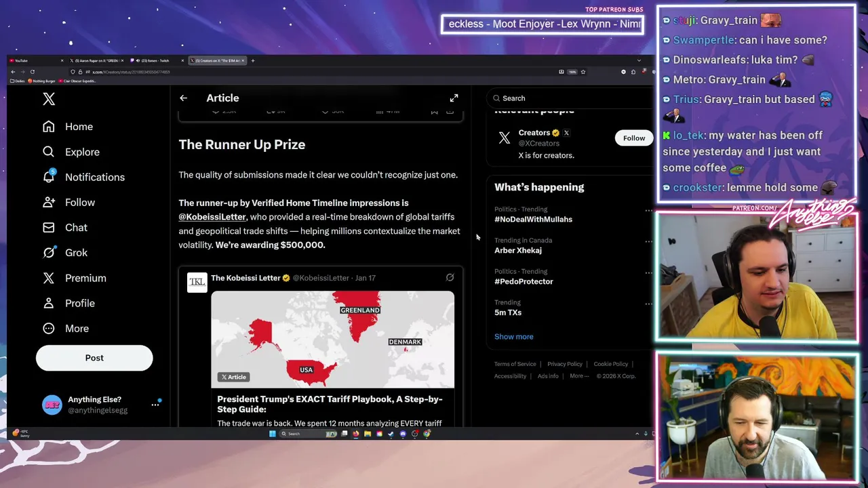Open Grok in the sidebar

[x=65, y=252]
